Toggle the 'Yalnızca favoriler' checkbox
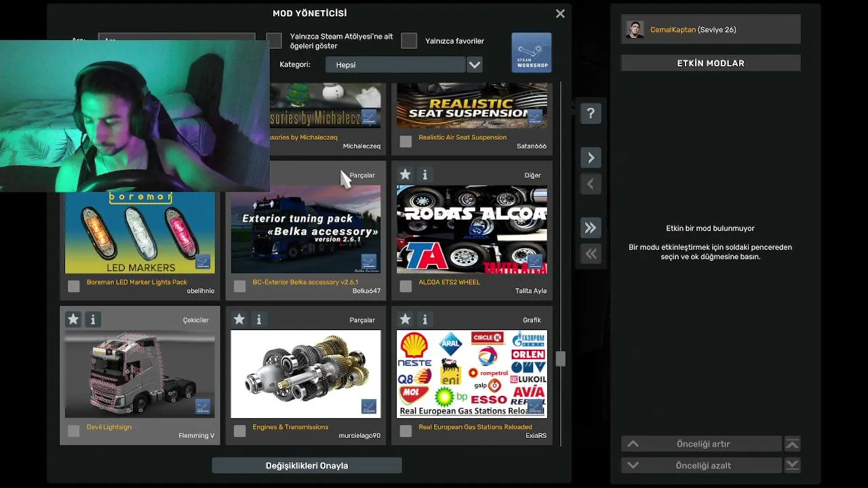Image resolution: width=868 pixels, height=488 pixels. point(409,41)
